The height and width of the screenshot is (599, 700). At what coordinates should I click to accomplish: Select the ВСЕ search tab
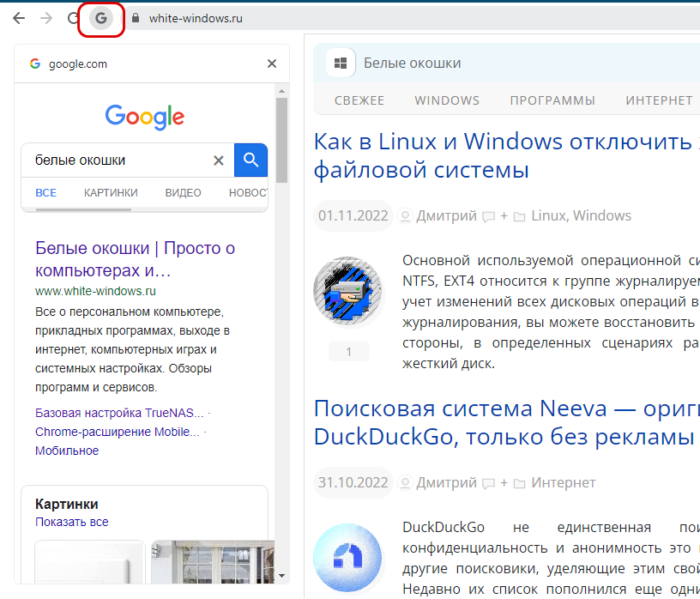point(46,193)
